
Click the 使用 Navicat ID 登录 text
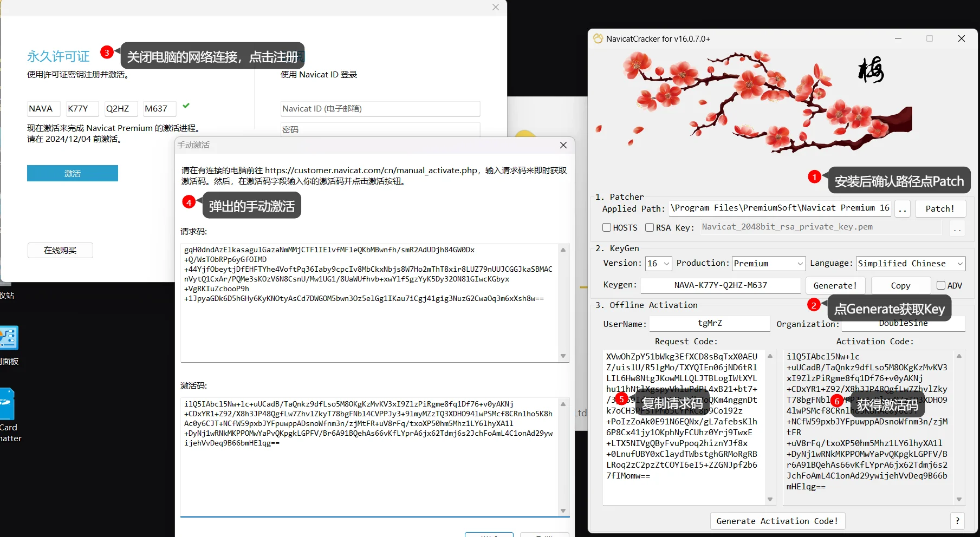click(319, 75)
